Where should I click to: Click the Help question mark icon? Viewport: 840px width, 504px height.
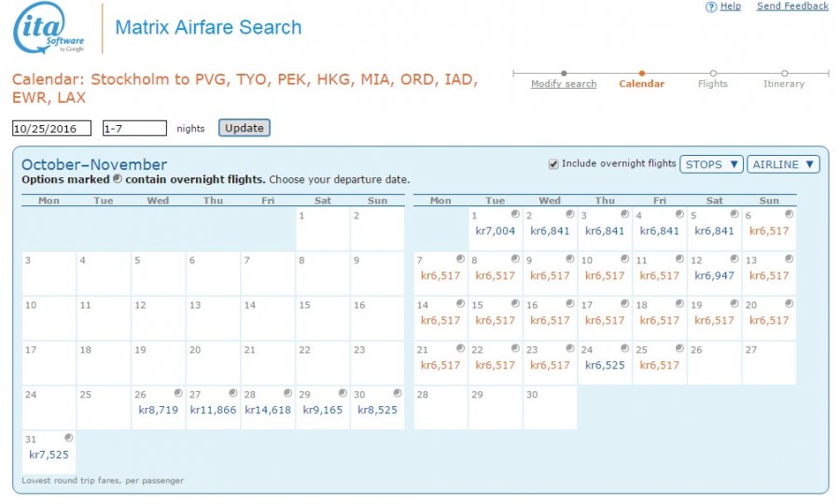[711, 7]
